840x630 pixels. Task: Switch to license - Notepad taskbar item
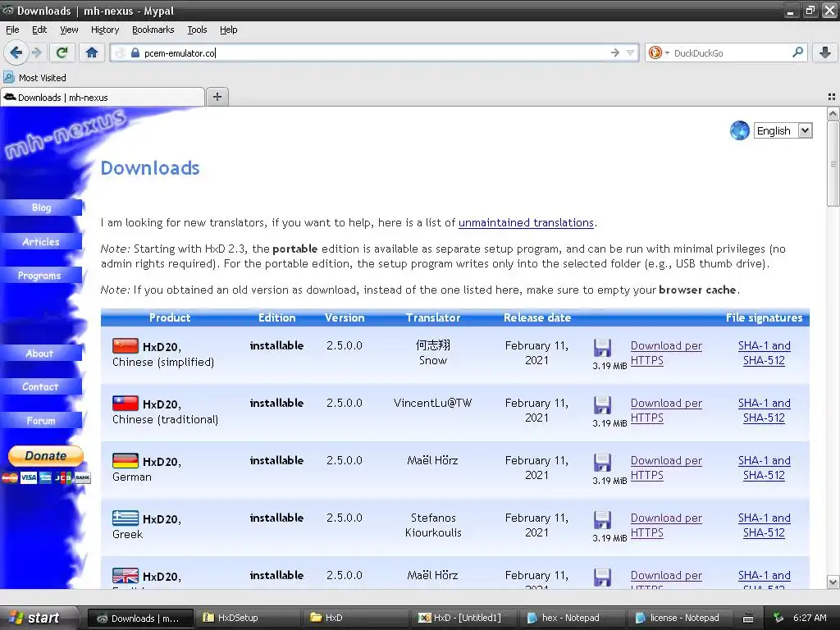[x=681, y=618]
